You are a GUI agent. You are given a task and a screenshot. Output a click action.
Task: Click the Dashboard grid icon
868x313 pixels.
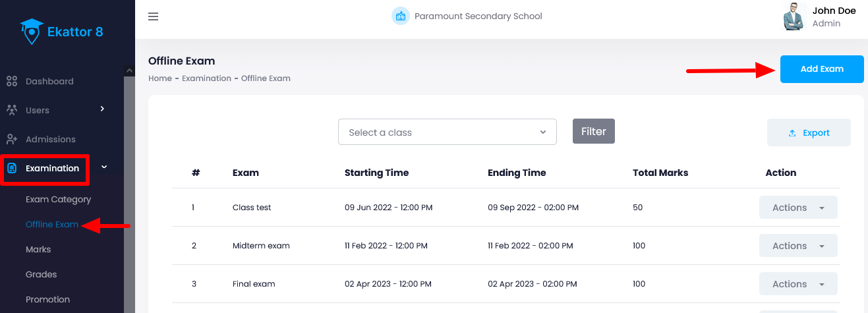11,82
